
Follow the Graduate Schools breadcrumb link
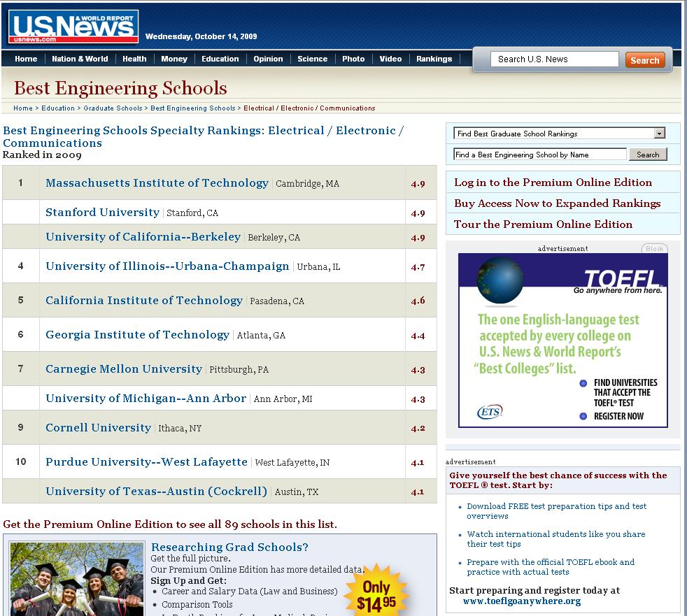coord(113,108)
